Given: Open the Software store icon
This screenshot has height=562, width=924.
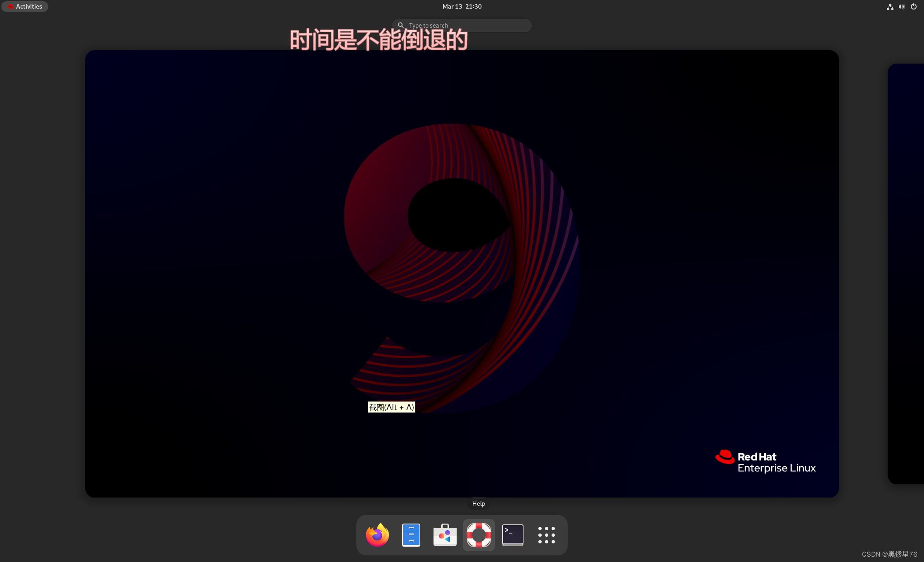Looking at the screenshot, I should pos(445,535).
